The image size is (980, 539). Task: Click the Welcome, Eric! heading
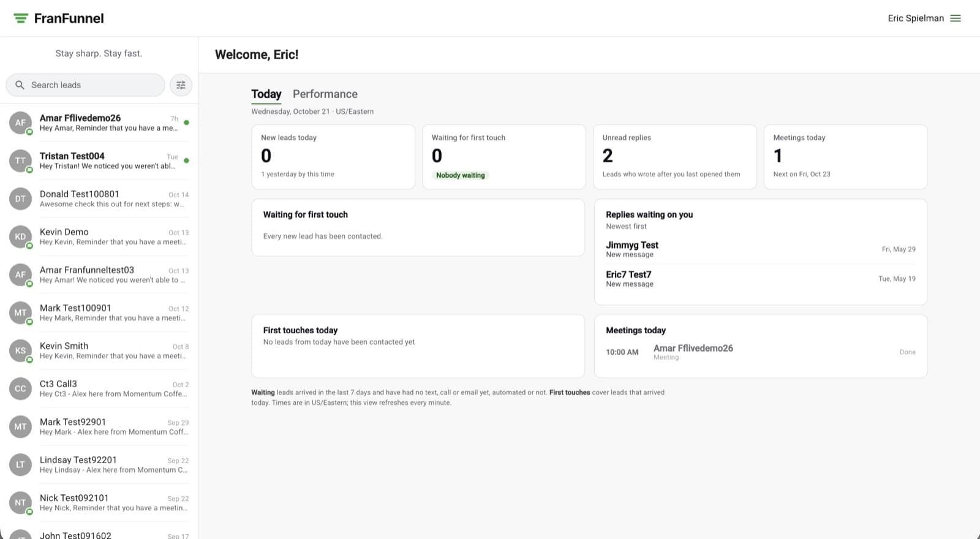(257, 55)
